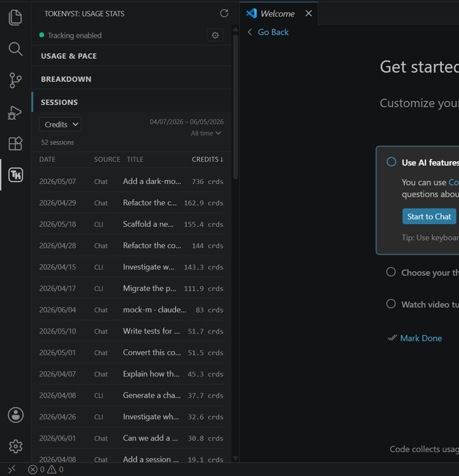Image resolution: width=459 pixels, height=476 pixels.
Task: Open the 'Can we add a ...' session
Action: point(131,438)
